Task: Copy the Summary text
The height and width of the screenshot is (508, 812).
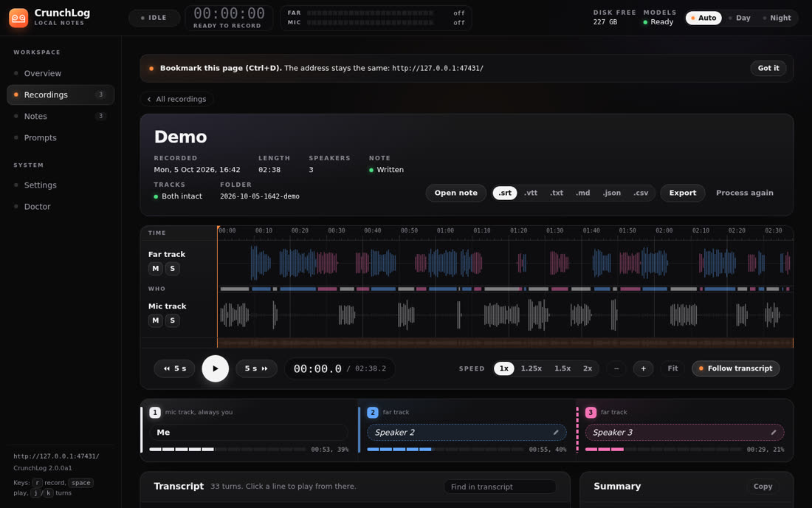Action: [x=763, y=487]
